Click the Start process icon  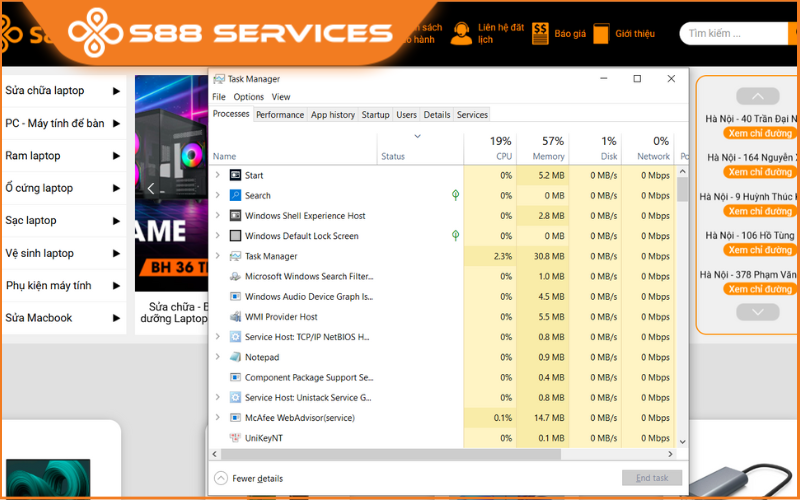(235, 175)
